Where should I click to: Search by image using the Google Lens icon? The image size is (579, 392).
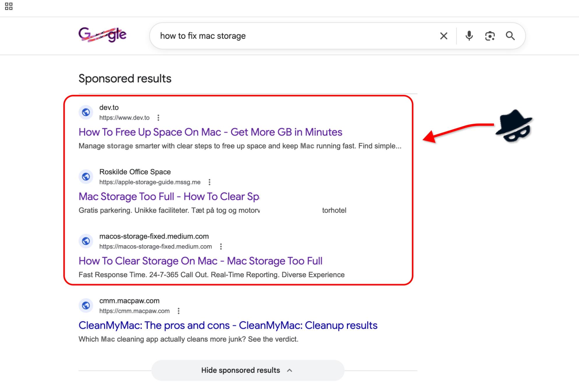click(x=490, y=36)
